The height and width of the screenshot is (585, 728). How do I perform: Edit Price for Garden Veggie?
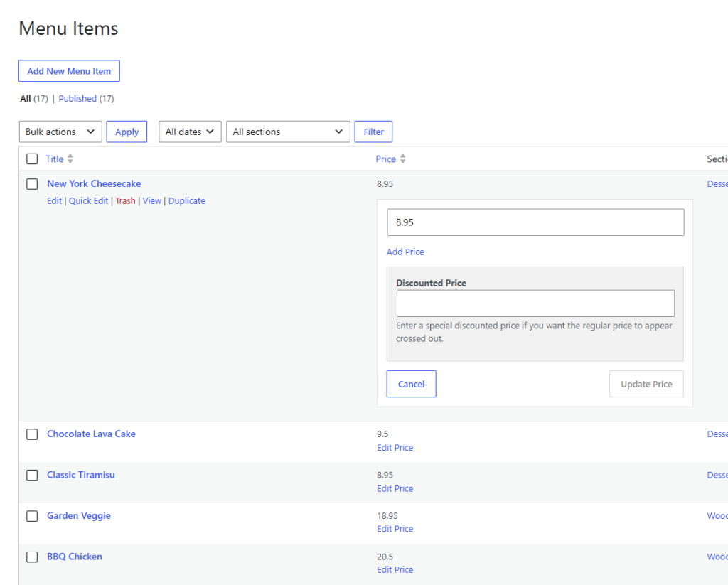coord(395,529)
